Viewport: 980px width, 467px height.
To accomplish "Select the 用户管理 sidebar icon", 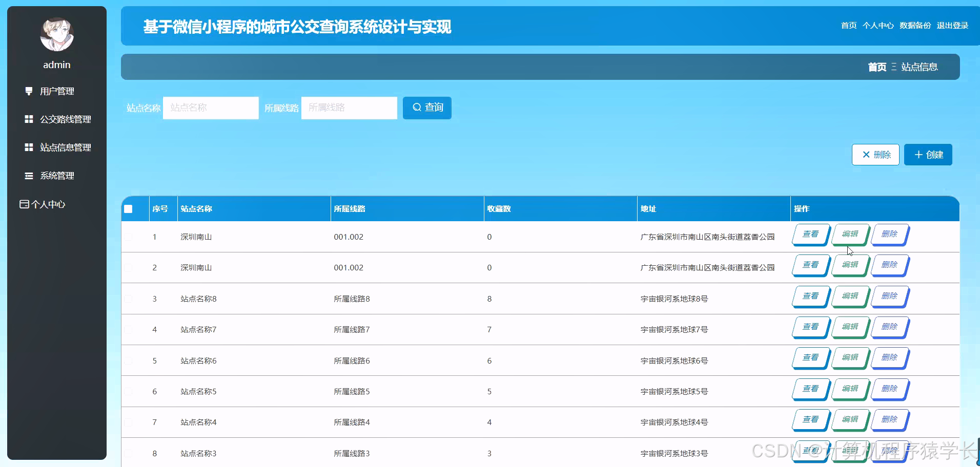I will point(28,91).
